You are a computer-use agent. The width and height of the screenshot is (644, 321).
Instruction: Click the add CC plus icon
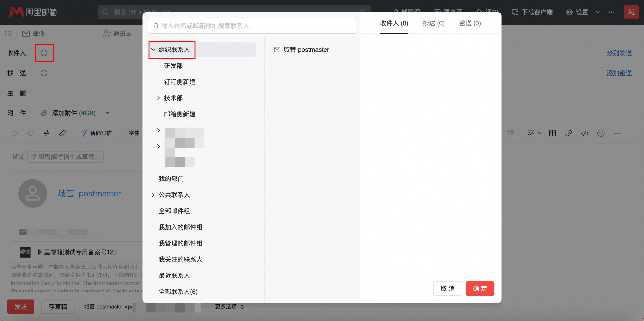click(44, 73)
